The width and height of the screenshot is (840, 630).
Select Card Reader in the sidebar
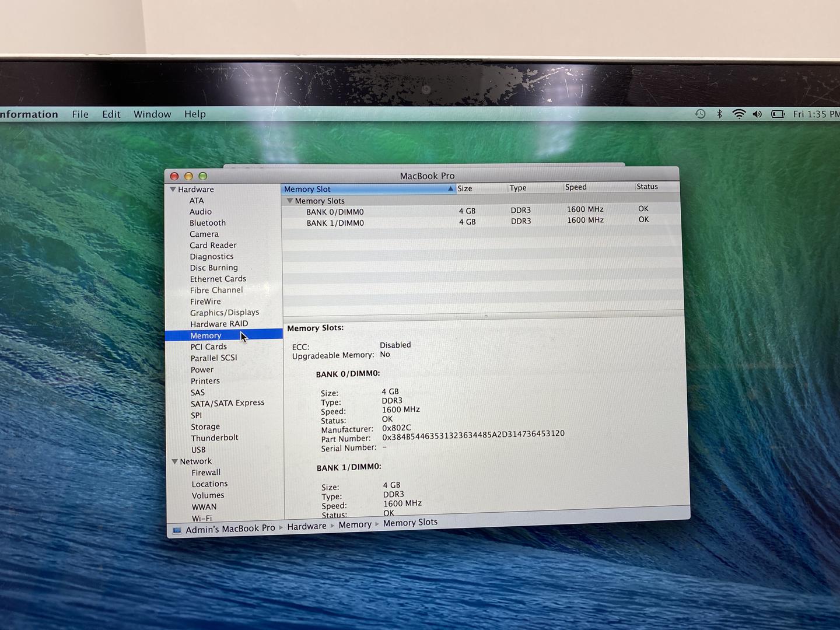(213, 246)
